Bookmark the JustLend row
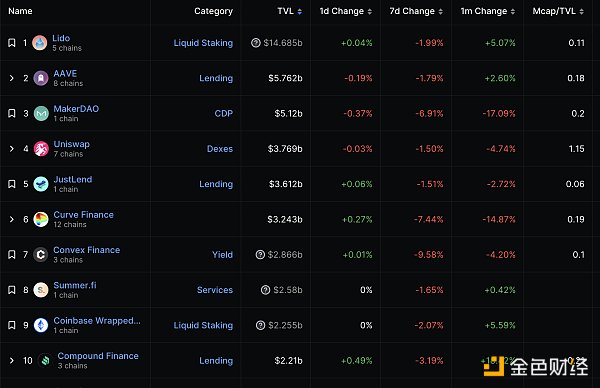Image resolution: width=600 pixels, height=388 pixels. [x=12, y=184]
